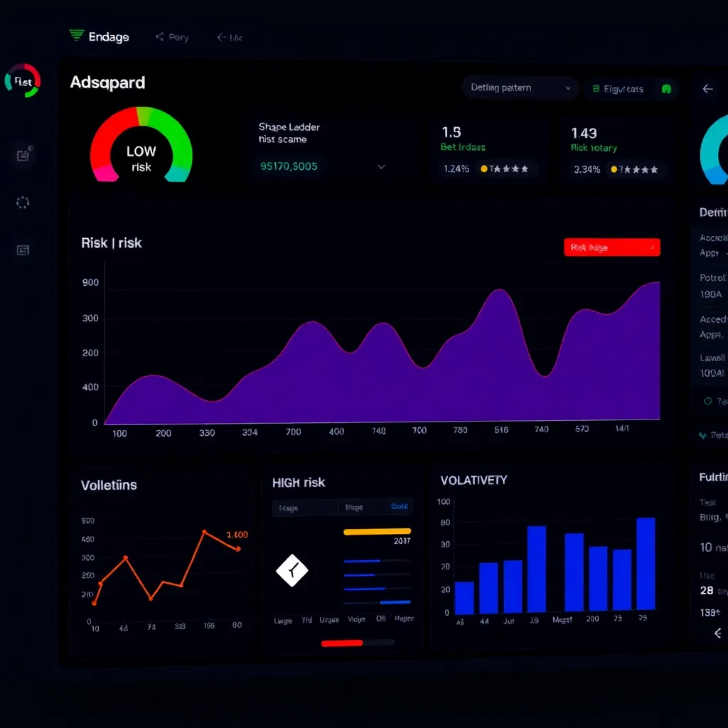Open the Detlieg pattern dropdown
The width and height of the screenshot is (728, 728).
click(520, 88)
